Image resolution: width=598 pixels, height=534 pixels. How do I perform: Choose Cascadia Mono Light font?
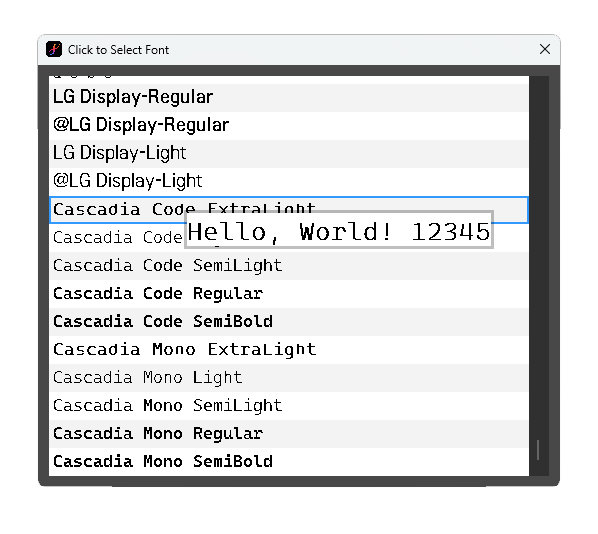289,378
